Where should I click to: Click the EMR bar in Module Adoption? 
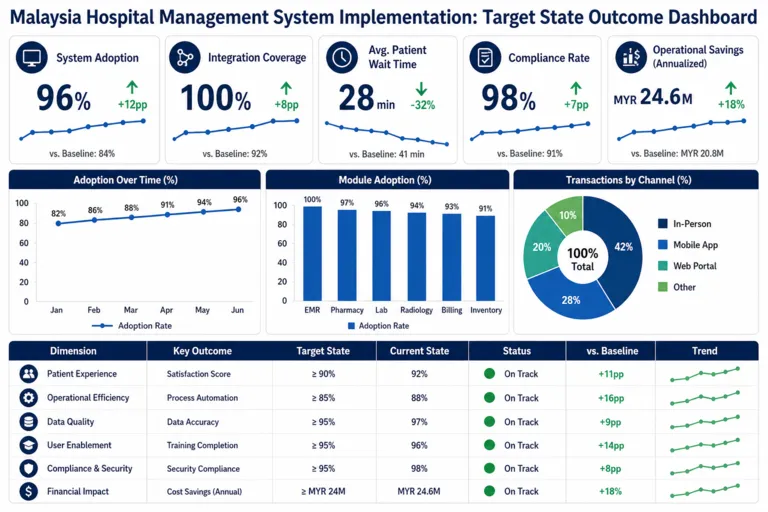click(x=312, y=254)
